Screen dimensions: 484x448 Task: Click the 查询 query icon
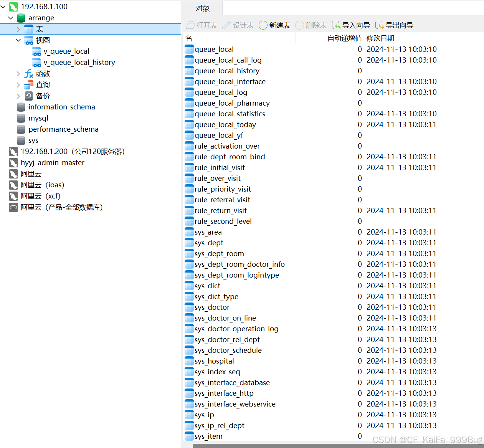[x=29, y=85]
